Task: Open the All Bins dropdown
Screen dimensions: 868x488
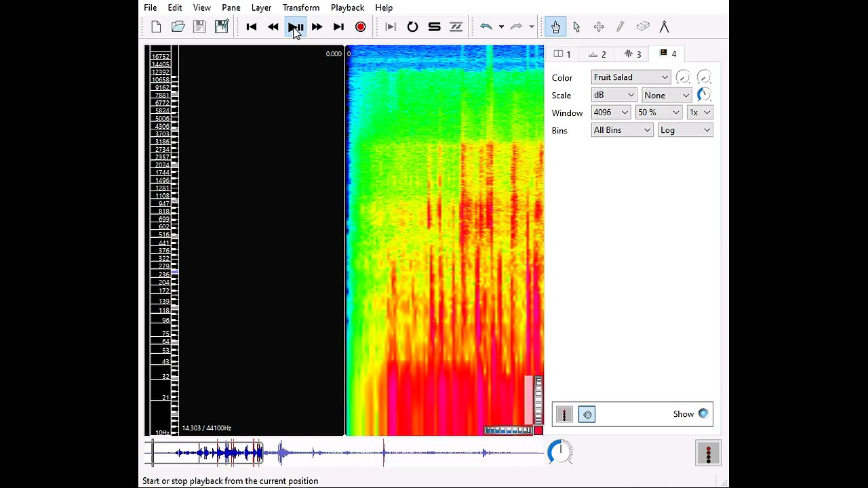Action: click(622, 130)
